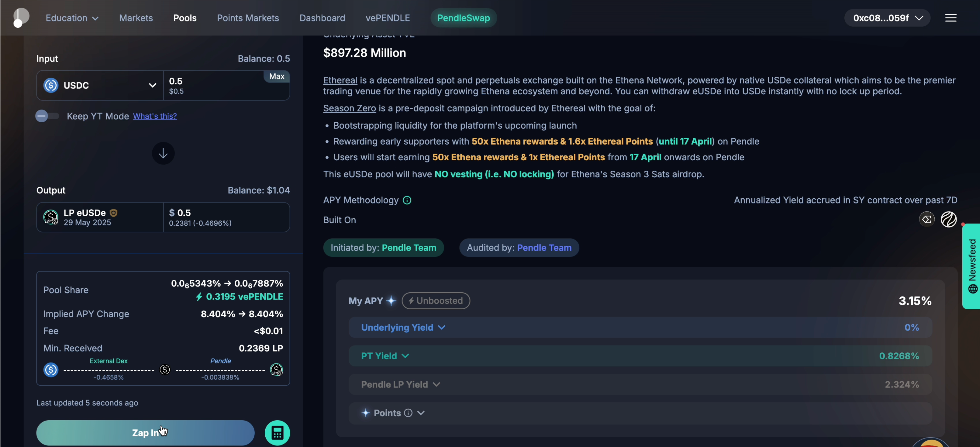Image resolution: width=980 pixels, height=447 pixels.
Task: Go to the Markets tab
Action: pyautogui.click(x=136, y=18)
